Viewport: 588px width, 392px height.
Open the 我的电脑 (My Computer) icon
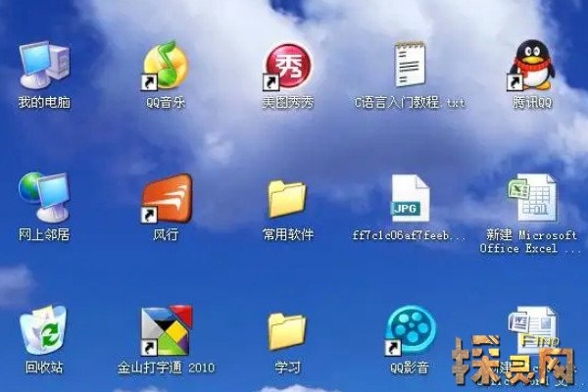click(43, 65)
